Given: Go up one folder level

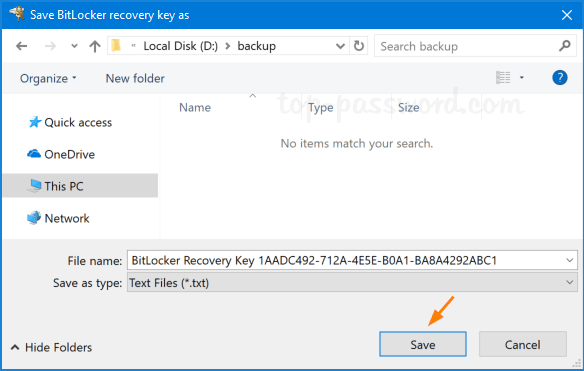Looking at the screenshot, I should (95, 46).
